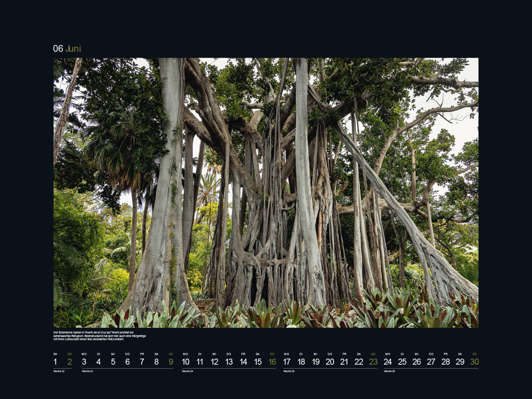532x399 pixels.
Task: Choose Sunday date 23
Action: pos(373,362)
